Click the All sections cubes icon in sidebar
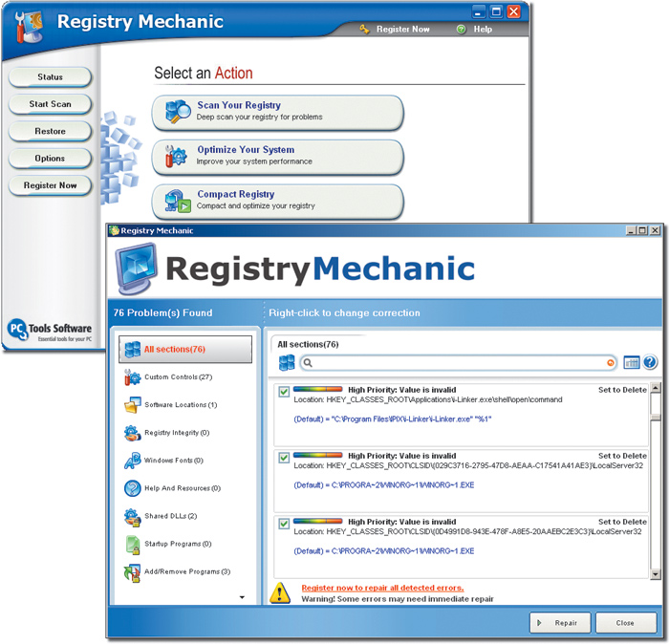 tap(132, 349)
